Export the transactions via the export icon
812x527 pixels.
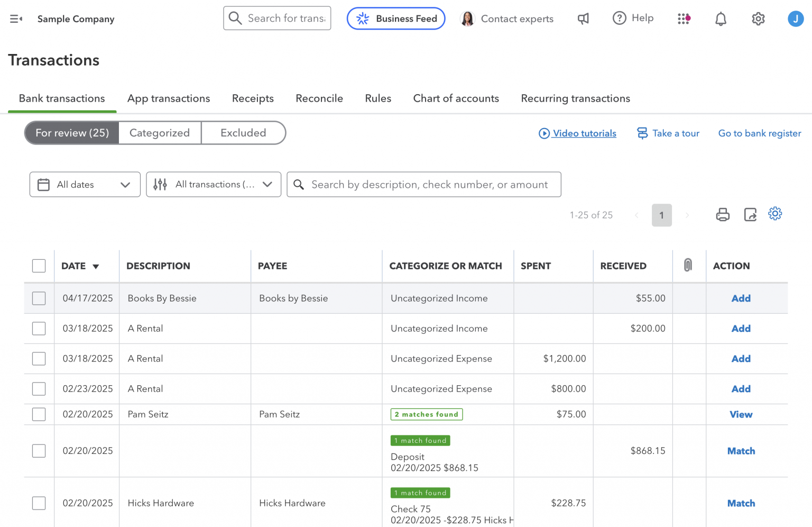[750, 214]
